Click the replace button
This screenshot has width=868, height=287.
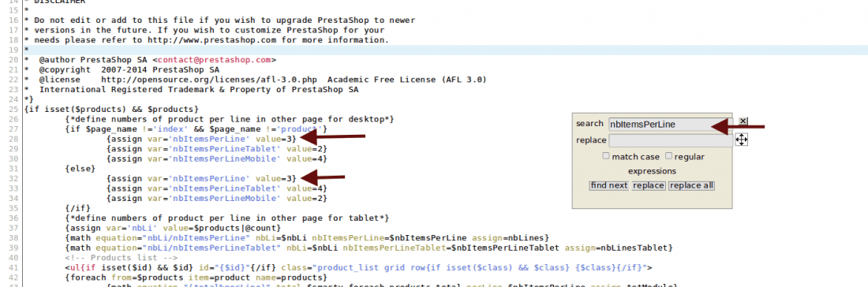[x=648, y=185]
